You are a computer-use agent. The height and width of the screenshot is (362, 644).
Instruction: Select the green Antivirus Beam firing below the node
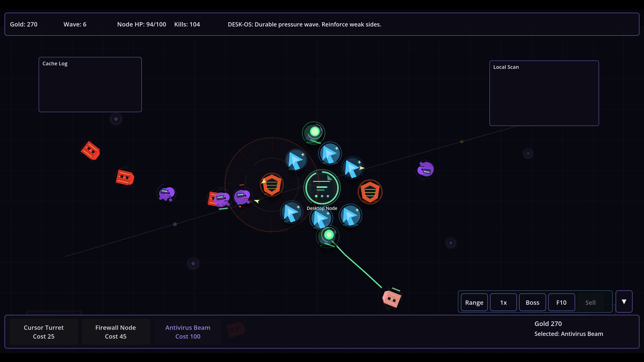328,236
